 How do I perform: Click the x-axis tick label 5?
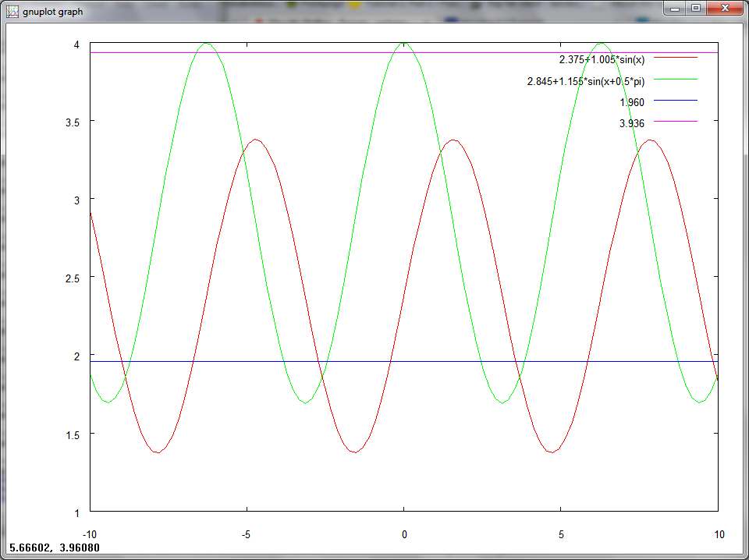click(561, 534)
